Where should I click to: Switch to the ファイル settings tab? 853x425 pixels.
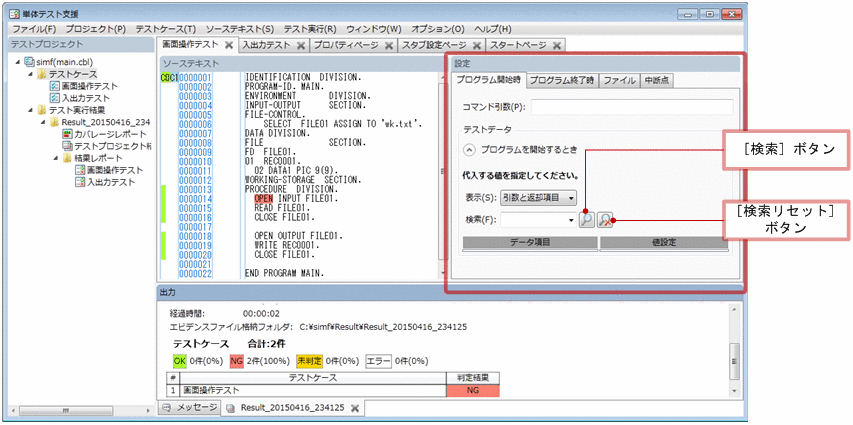620,81
